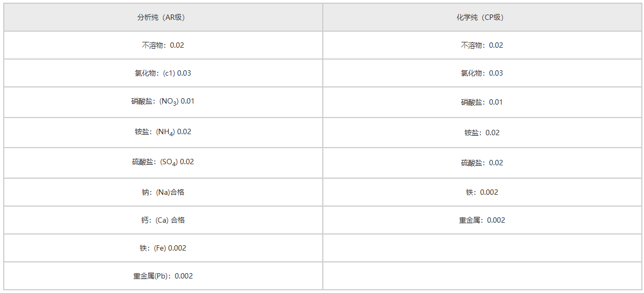Select the CP cell 重金属：0.002
The height and width of the screenshot is (293, 644).
coord(482,220)
